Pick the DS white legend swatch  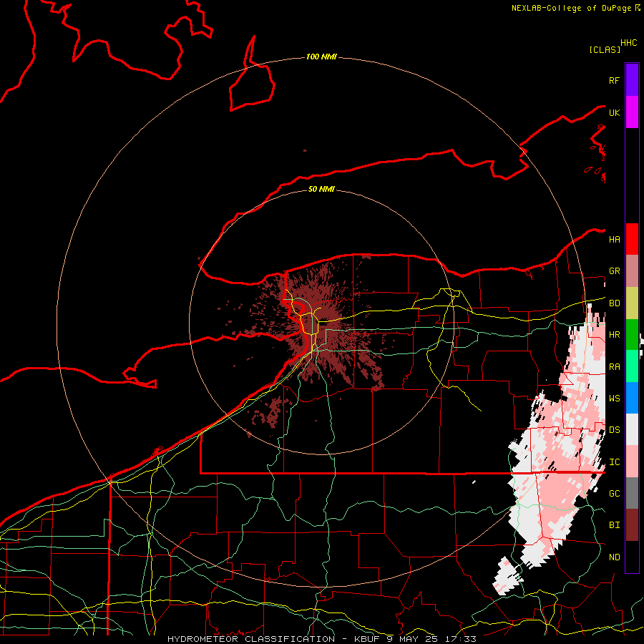[x=632, y=429]
